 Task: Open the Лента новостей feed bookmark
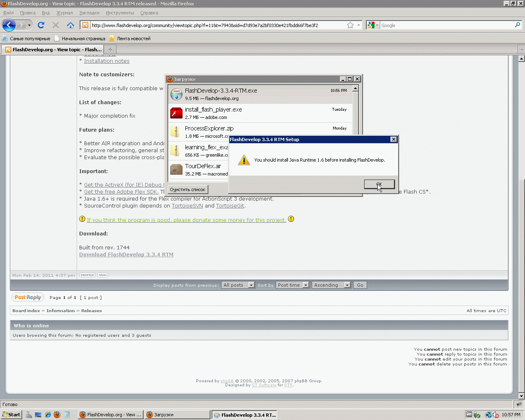click(130, 39)
